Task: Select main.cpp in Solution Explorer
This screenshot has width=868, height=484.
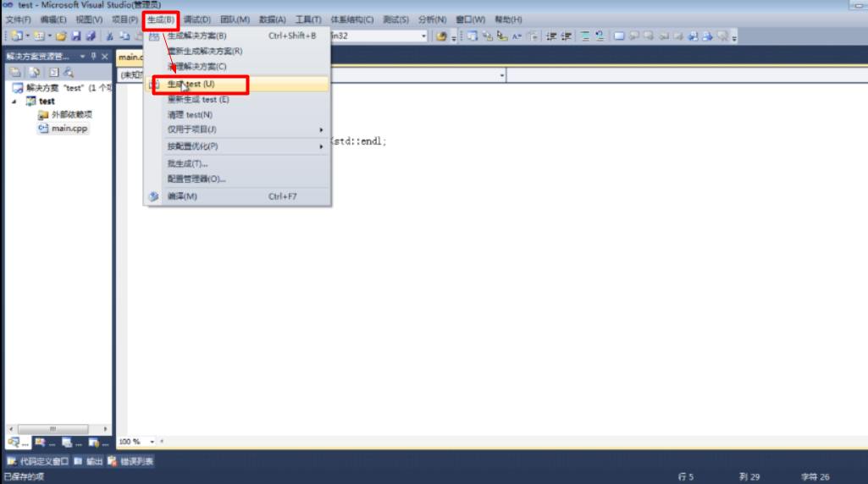Action: click(63, 129)
